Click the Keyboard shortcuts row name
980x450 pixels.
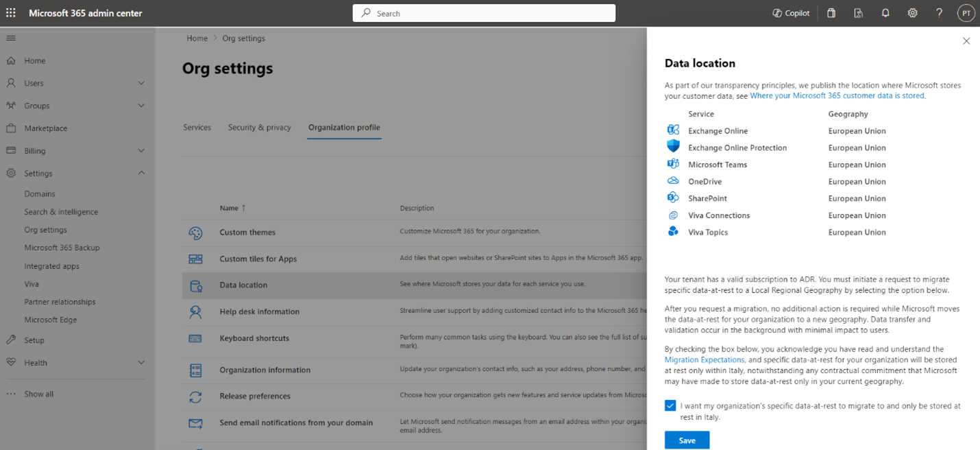point(254,338)
